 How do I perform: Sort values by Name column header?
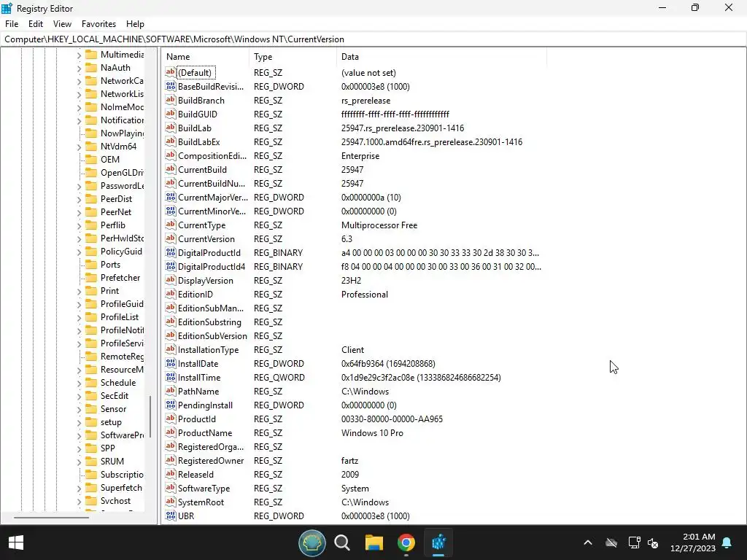[x=205, y=57]
